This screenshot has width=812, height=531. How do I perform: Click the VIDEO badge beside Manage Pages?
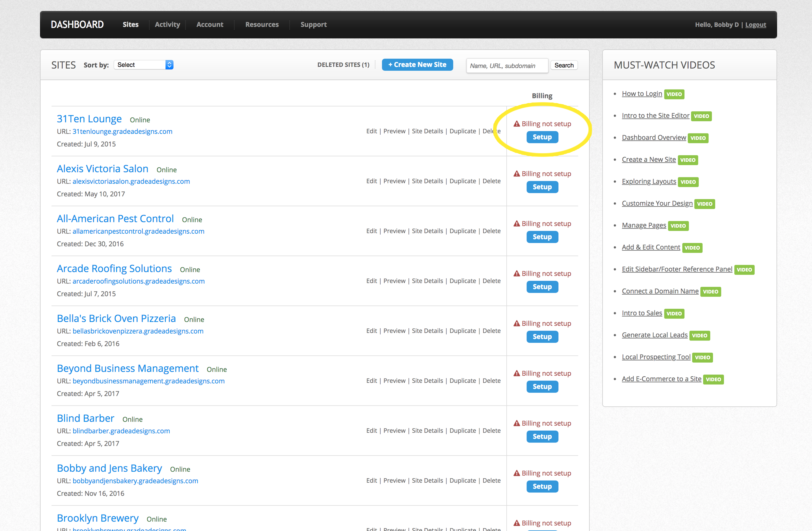coord(678,226)
